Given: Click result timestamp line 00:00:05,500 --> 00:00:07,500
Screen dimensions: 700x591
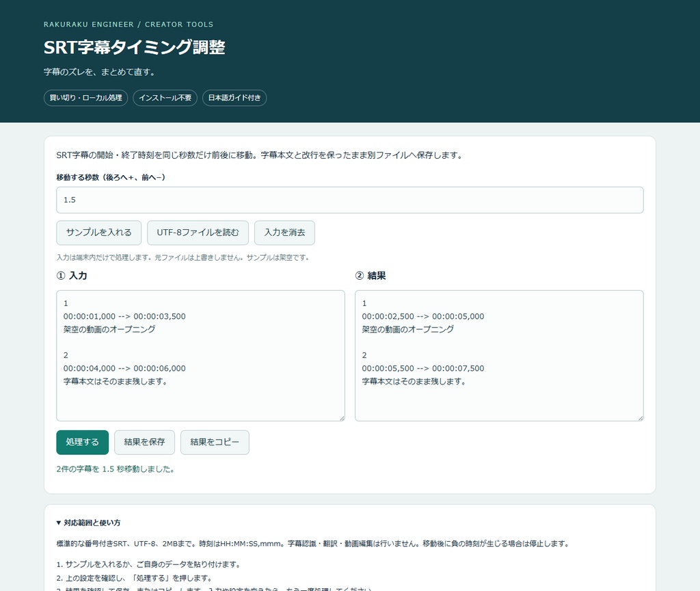Looking at the screenshot, I should [x=423, y=369].
